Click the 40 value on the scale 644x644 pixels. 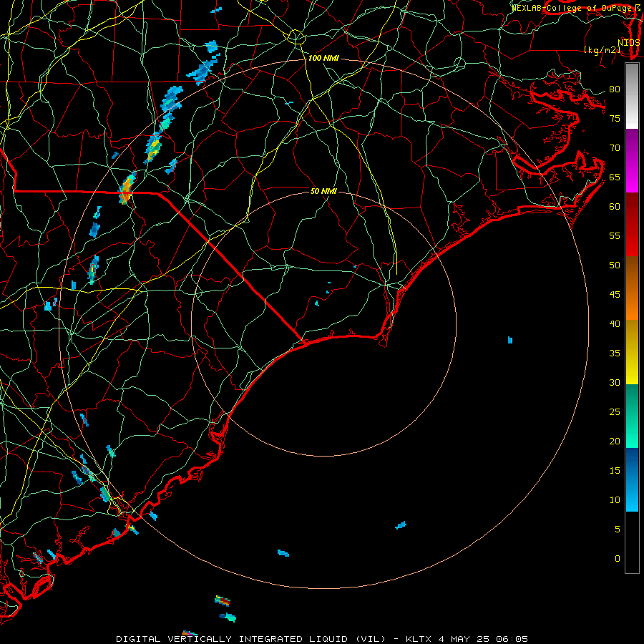615,324
